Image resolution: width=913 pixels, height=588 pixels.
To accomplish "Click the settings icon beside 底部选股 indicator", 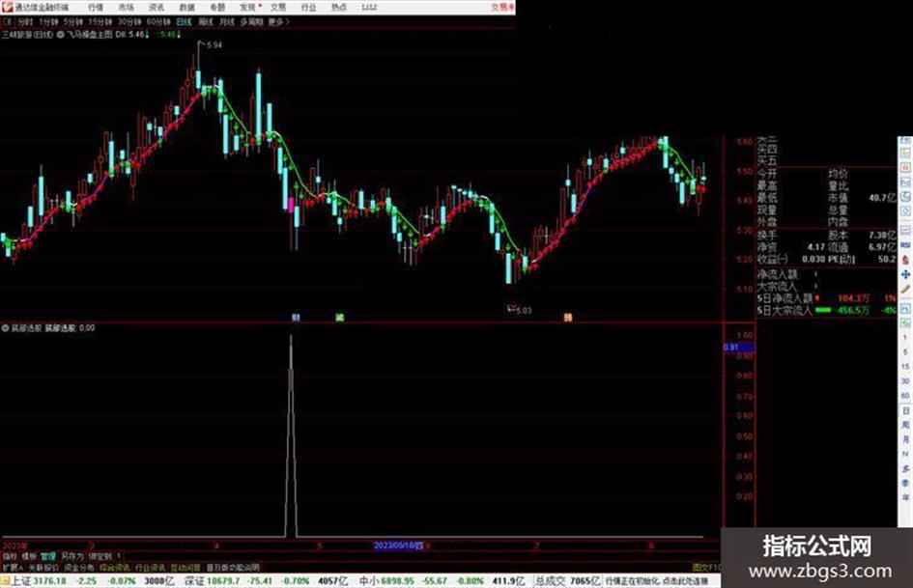I will (5, 327).
